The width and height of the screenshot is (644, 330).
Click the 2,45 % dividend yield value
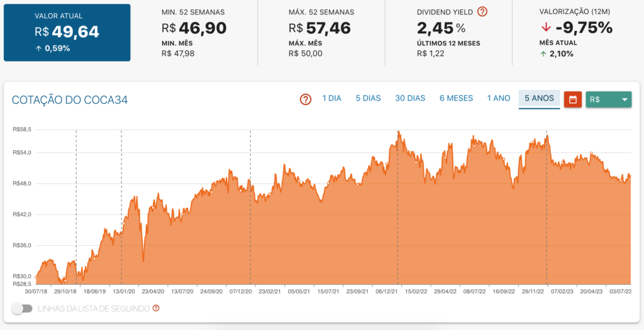441,28
